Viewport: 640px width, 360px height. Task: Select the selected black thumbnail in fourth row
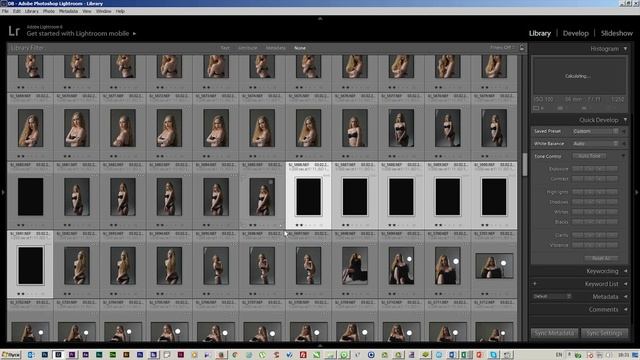click(x=30, y=266)
